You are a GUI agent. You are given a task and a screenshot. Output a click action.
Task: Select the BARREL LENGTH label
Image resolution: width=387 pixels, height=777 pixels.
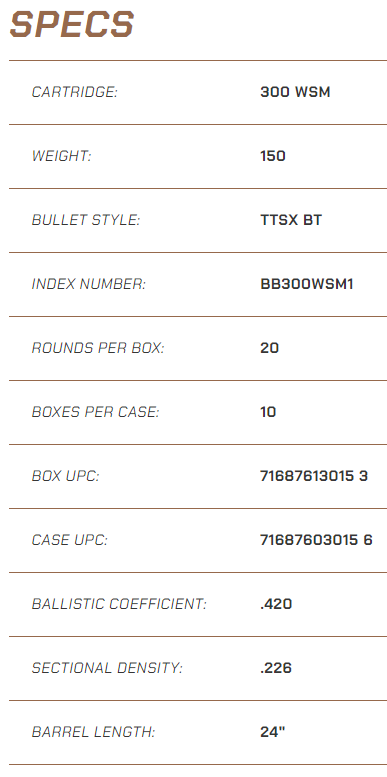(94, 732)
